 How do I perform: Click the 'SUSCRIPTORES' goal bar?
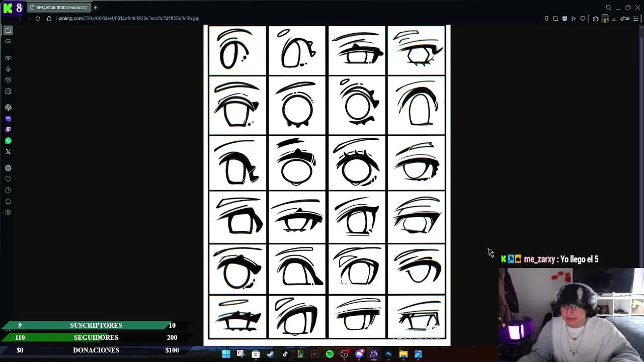tap(96, 325)
